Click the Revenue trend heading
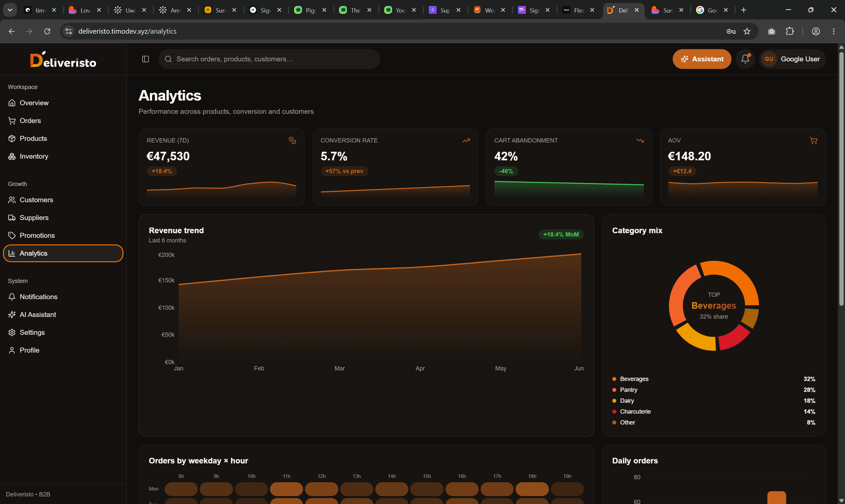This screenshot has width=845, height=504. [176, 231]
